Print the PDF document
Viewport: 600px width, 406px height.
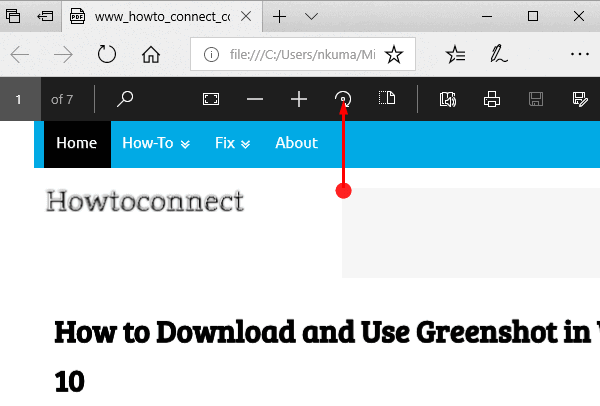point(492,99)
